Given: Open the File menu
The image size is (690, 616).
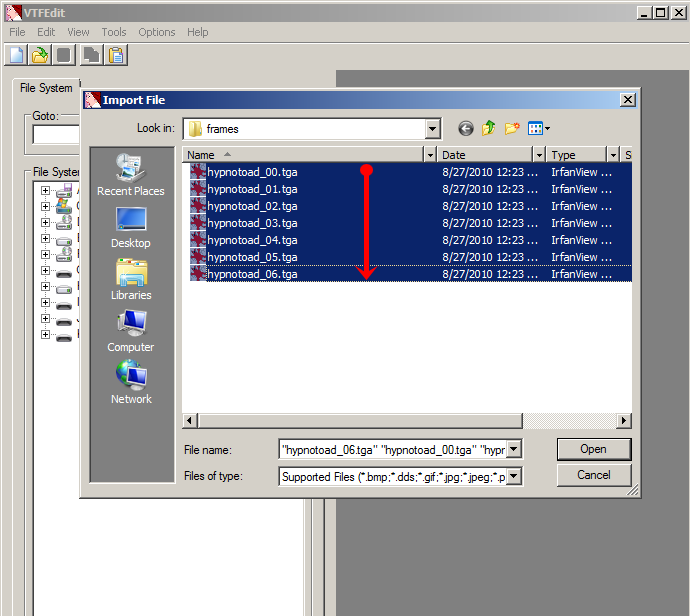Looking at the screenshot, I should (x=17, y=32).
